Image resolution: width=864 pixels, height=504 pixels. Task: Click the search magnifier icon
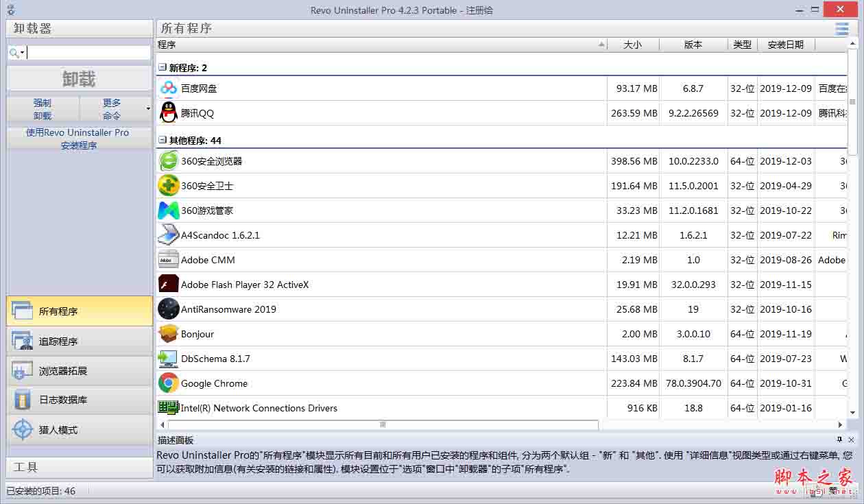(x=14, y=51)
